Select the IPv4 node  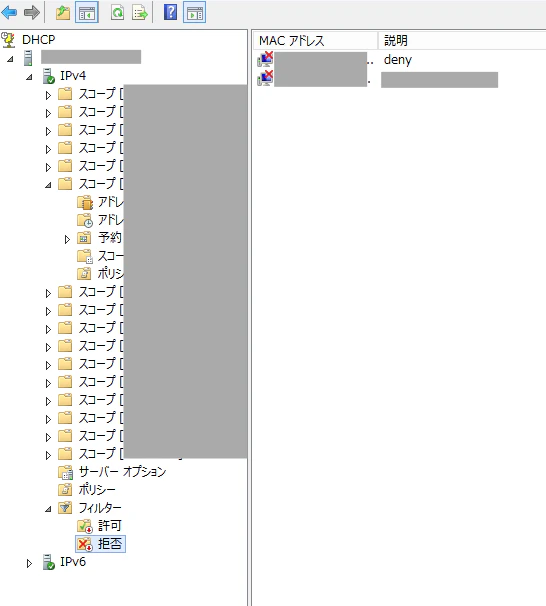[73, 75]
